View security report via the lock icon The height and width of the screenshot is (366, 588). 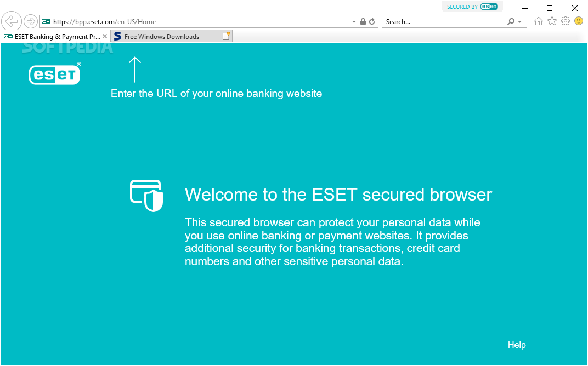pos(363,21)
